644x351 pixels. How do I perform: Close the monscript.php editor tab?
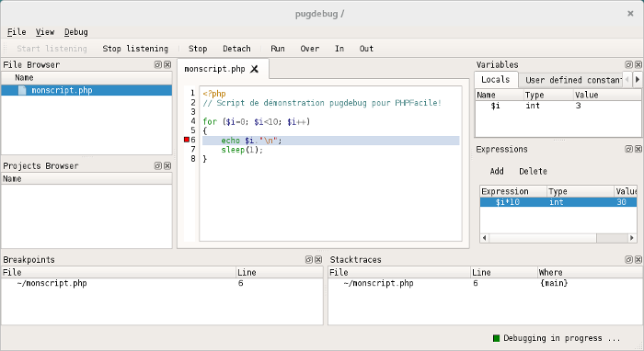click(255, 69)
